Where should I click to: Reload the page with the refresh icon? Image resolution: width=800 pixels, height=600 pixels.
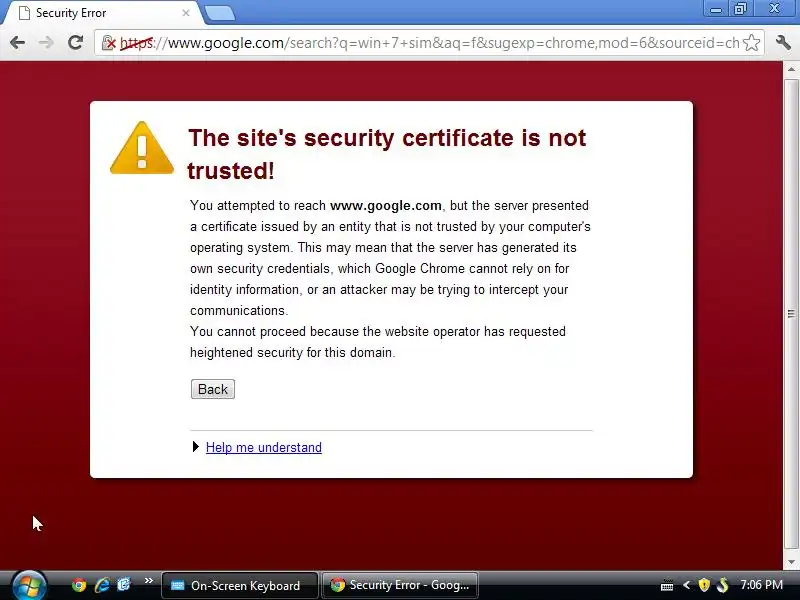point(76,42)
